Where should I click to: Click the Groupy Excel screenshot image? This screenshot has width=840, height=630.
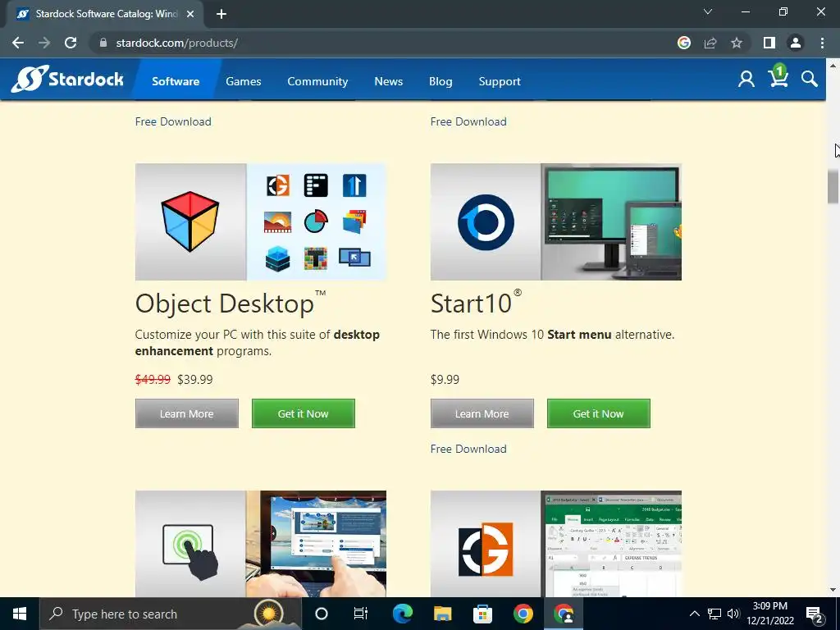[611, 544]
